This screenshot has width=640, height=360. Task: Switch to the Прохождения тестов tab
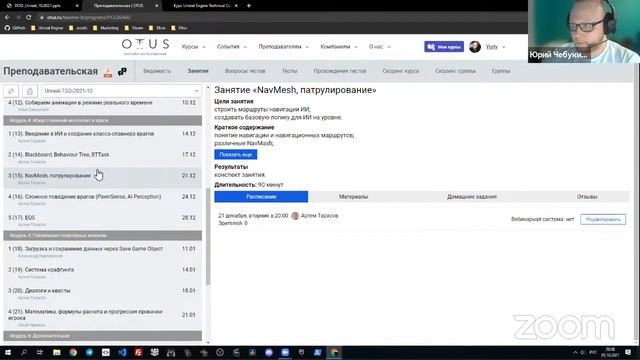tap(340, 71)
